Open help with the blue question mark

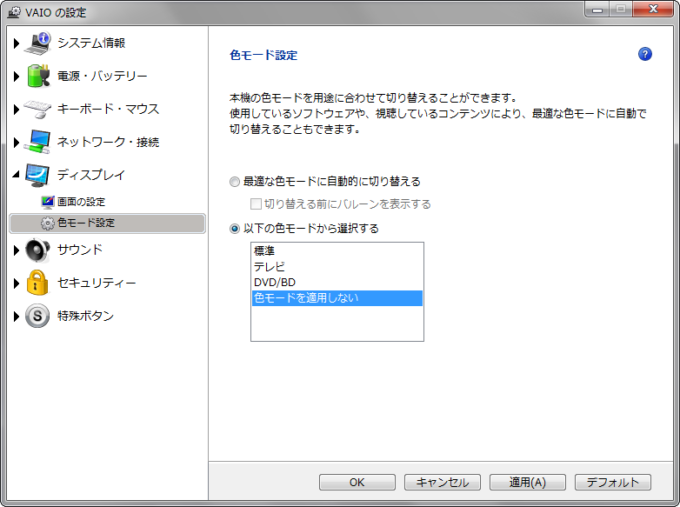[645, 54]
